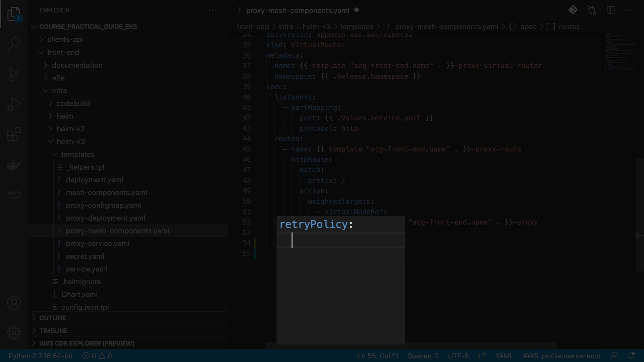Click the Accounts icon in activity bar
This screenshot has height=362, width=644.
[14, 303]
